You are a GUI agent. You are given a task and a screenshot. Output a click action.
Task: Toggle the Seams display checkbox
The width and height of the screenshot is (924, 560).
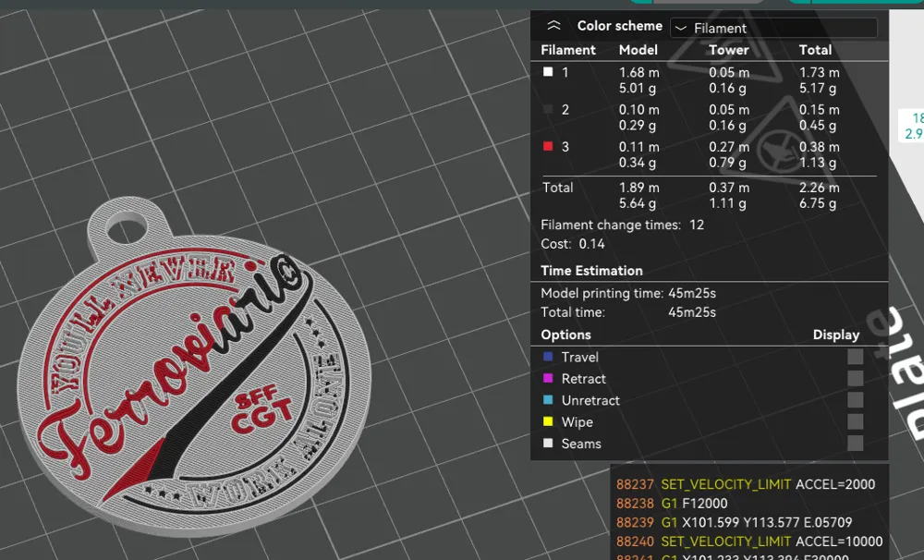pos(855,444)
